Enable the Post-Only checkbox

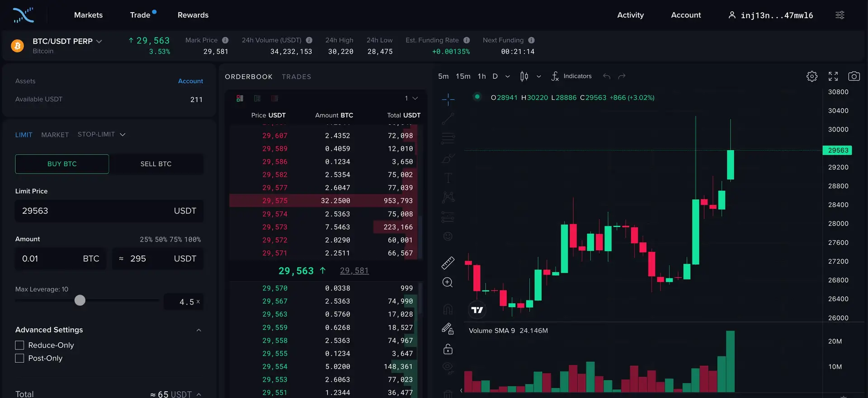pyautogui.click(x=19, y=358)
